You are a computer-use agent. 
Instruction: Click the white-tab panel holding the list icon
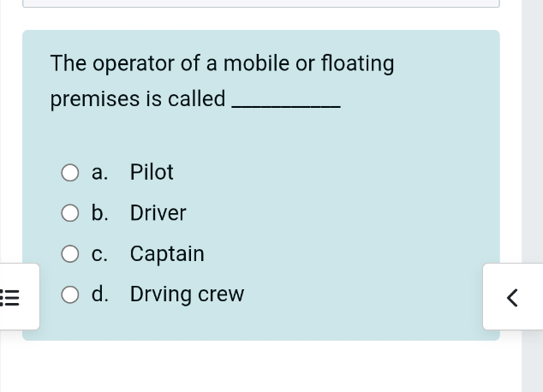click(20, 296)
